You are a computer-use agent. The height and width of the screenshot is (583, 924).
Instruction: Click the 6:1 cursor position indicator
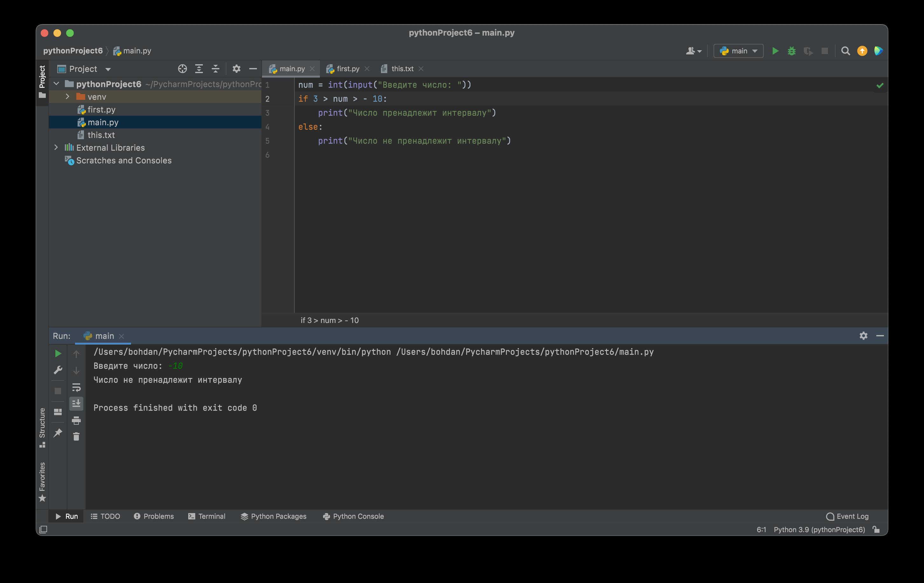(x=761, y=530)
